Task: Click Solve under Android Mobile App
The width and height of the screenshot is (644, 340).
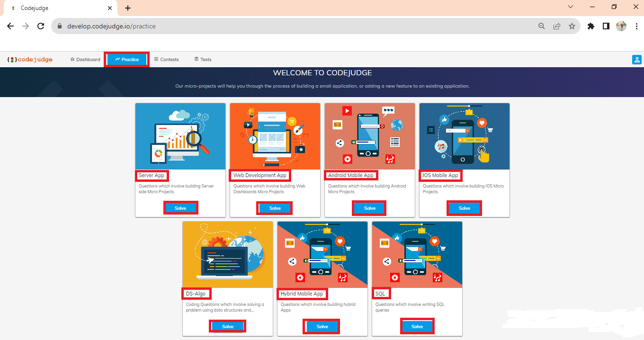Action: point(370,208)
